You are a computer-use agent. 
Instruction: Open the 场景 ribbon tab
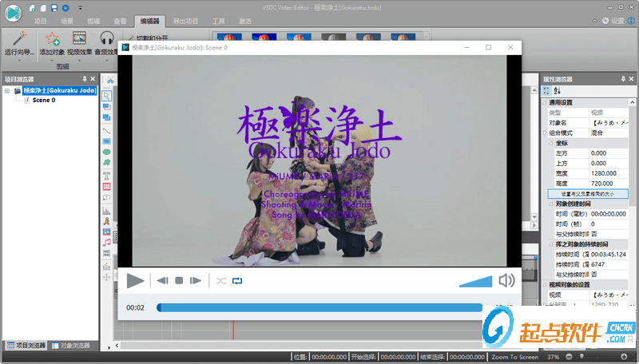point(67,22)
